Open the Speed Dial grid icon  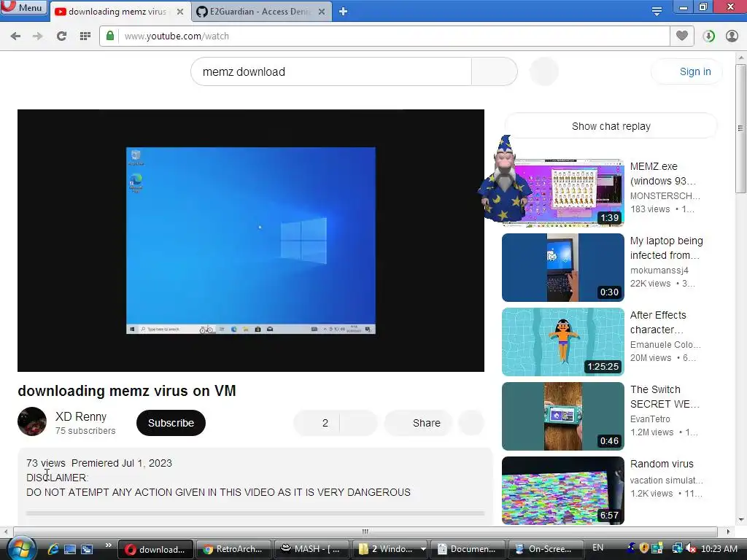(85, 36)
